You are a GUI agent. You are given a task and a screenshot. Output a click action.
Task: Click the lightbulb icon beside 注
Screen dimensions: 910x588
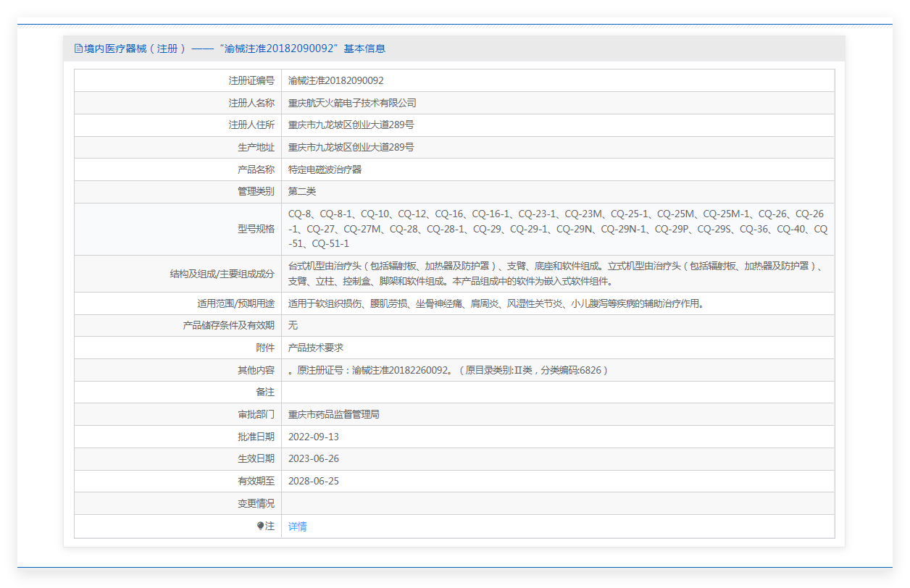pyautogui.click(x=261, y=526)
